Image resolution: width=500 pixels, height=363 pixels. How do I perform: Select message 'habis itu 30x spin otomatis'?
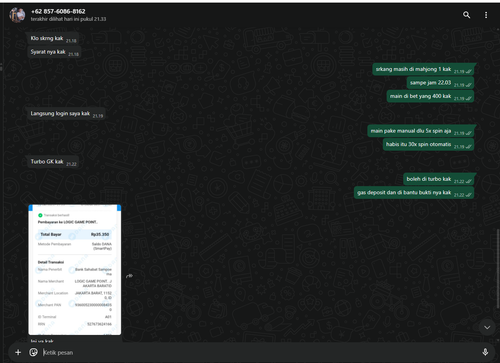pyautogui.click(x=428, y=144)
